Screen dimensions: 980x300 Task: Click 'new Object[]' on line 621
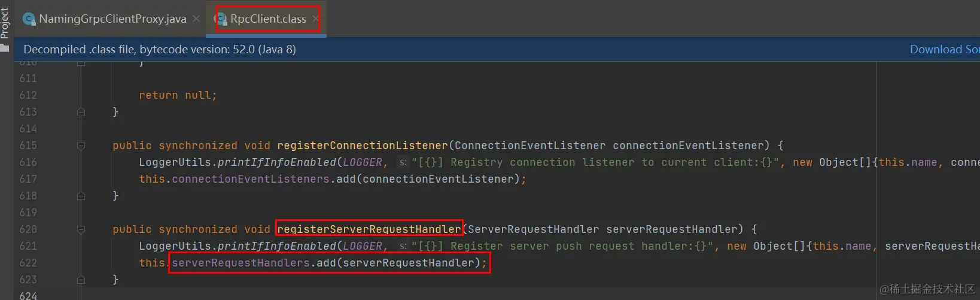tap(766, 246)
